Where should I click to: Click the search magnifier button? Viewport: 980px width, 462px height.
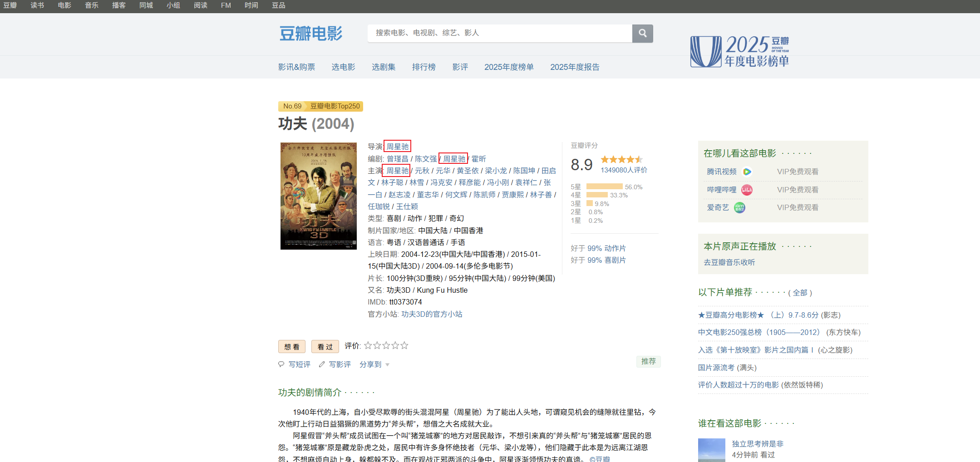tap(642, 33)
